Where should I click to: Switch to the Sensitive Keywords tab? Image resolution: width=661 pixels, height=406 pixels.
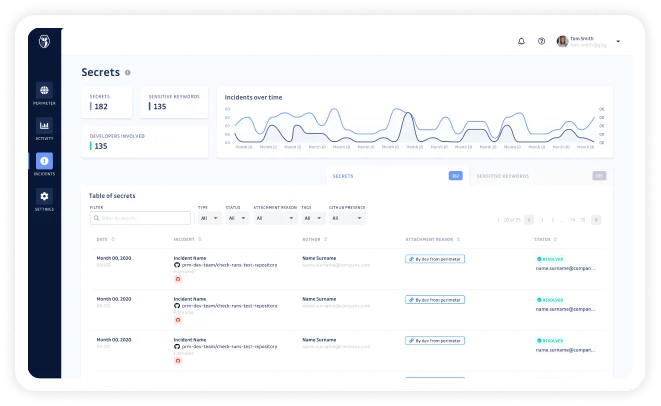click(x=541, y=176)
